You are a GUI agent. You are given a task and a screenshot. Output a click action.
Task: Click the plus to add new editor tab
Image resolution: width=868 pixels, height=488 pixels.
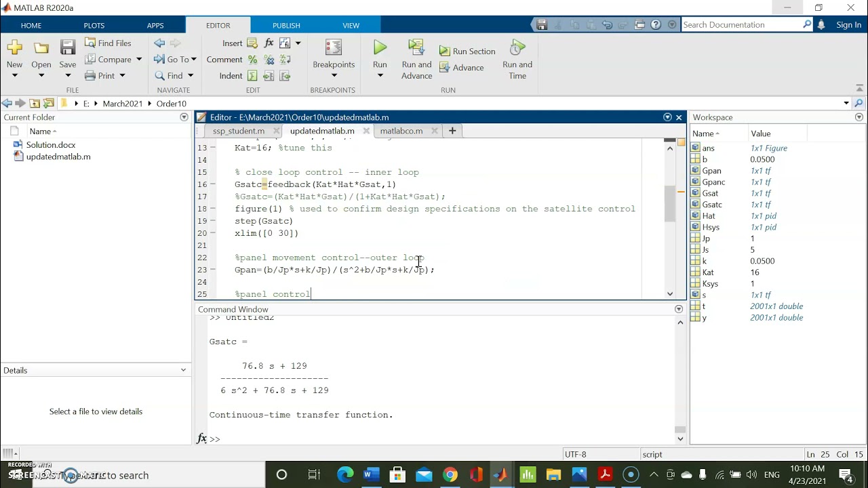point(452,130)
